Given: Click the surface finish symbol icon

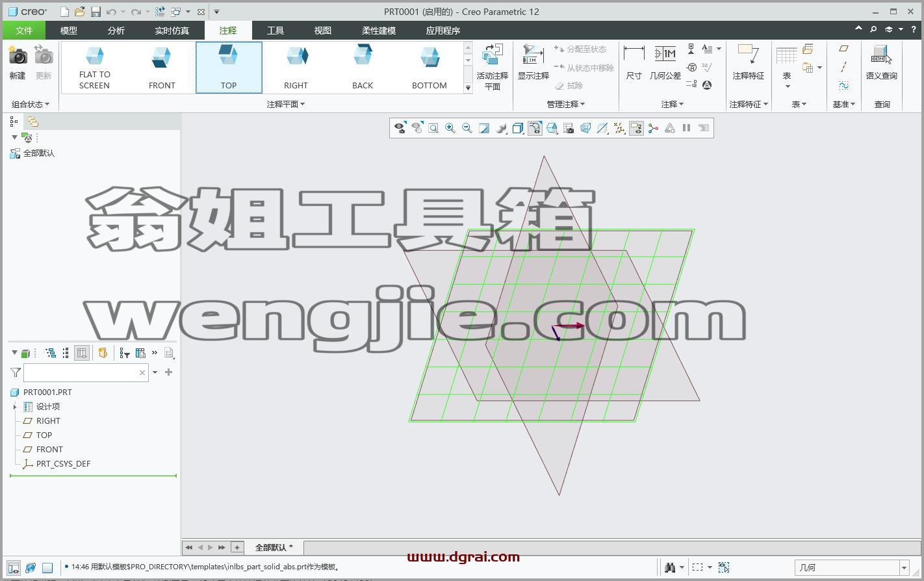Looking at the screenshot, I should pyautogui.click(x=707, y=68).
